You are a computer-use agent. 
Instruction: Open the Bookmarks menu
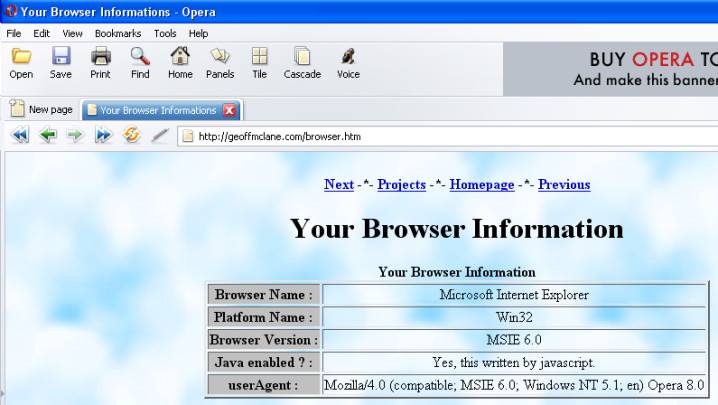[118, 33]
